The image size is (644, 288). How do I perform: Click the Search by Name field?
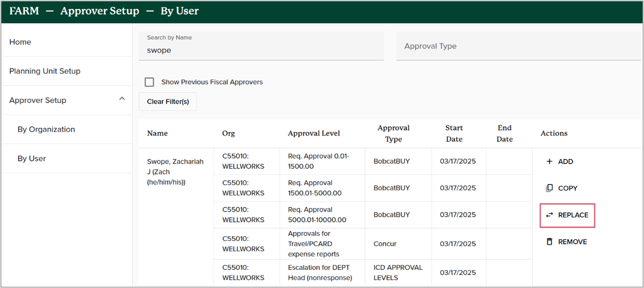(x=261, y=50)
